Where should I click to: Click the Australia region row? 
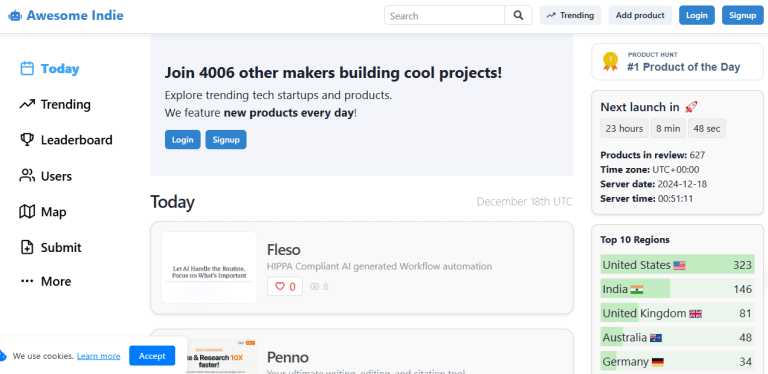tap(677, 338)
